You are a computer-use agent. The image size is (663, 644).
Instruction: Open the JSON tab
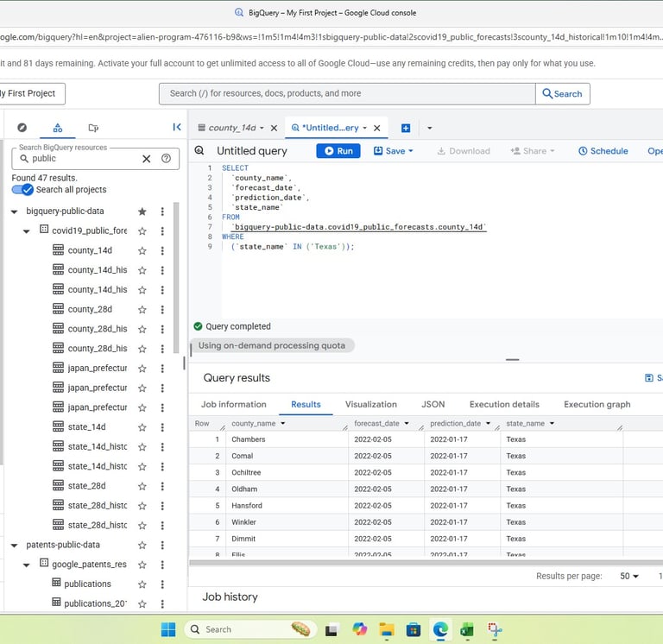pos(433,404)
